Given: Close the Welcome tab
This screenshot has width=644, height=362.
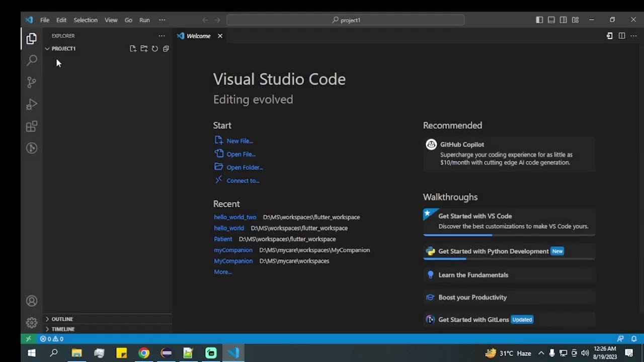Looking at the screenshot, I should click(x=220, y=36).
